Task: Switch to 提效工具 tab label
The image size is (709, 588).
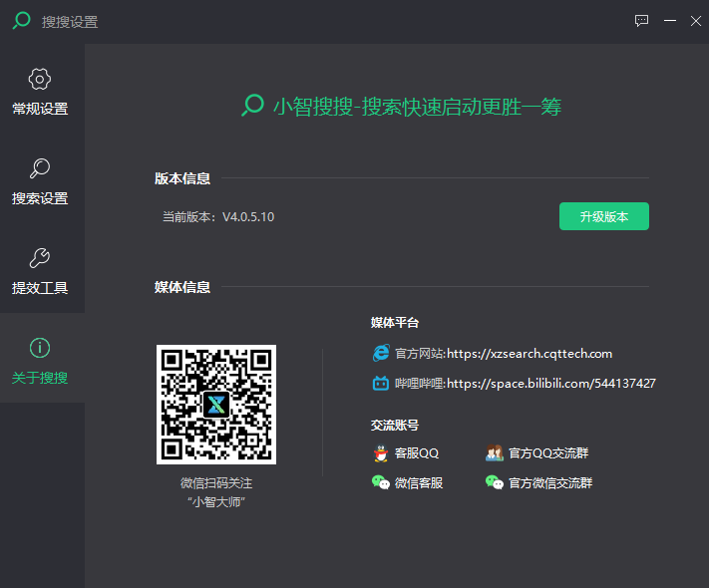Action: coord(40,288)
